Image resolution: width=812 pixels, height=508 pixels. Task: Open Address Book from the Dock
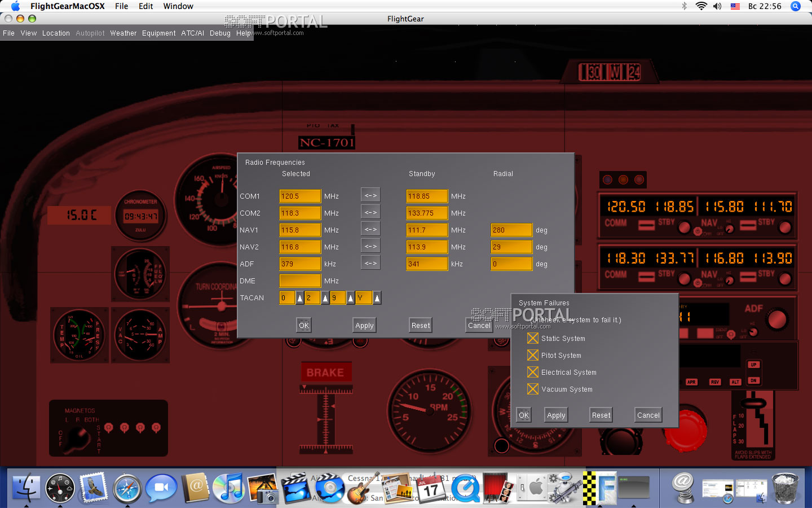click(x=195, y=488)
